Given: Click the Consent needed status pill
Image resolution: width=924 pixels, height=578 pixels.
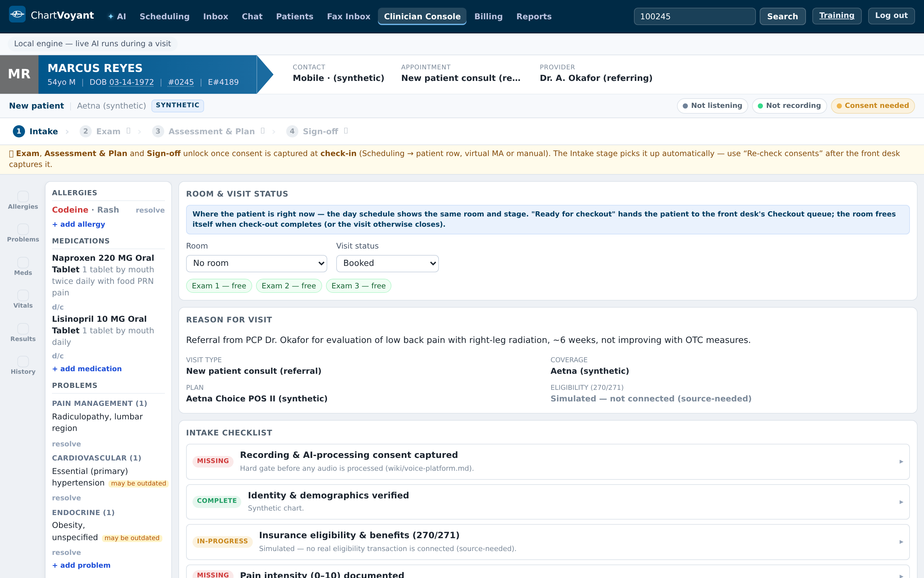Looking at the screenshot, I should pyautogui.click(x=872, y=106).
